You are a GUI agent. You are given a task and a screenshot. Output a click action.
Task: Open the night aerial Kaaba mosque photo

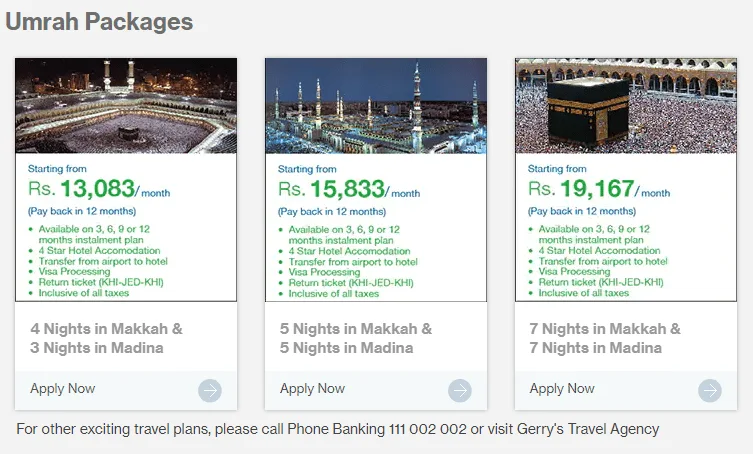(x=126, y=106)
